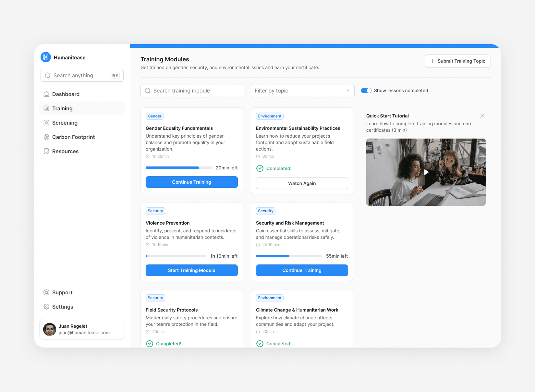The image size is (535, 392).
Task: Click the Training chart icon in sidebar
Action: tap(46, 108)
